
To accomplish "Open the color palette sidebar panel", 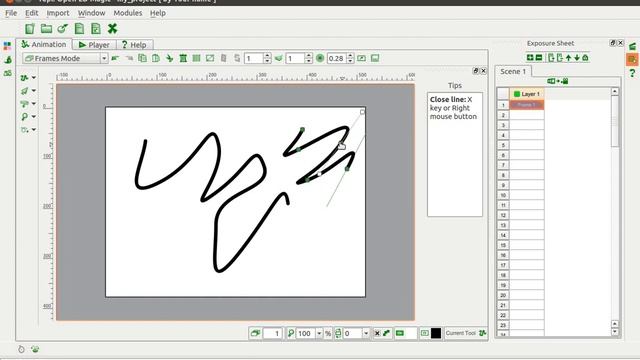I will coord(7,46).
